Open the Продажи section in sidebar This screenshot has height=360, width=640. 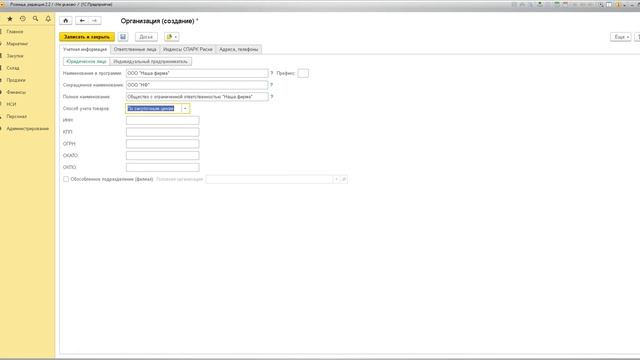coord(16,80)
